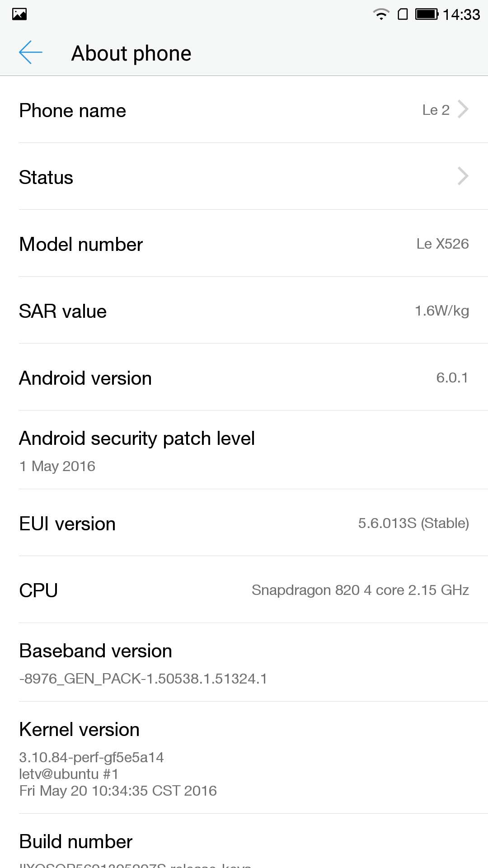Tap the Baseband version entry
Image resolution: width=488 pixels, height=868 pixels.
click(x=244, y=663)
